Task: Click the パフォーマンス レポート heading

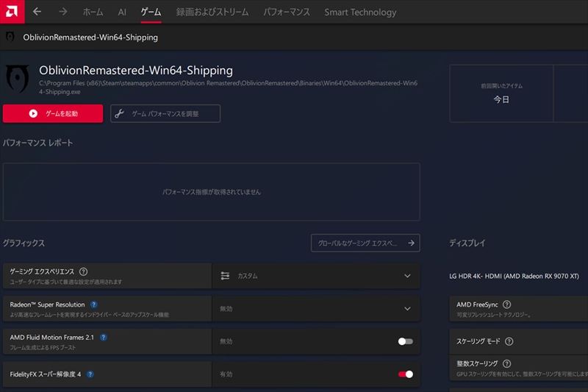Action: [x=37, y=143]
